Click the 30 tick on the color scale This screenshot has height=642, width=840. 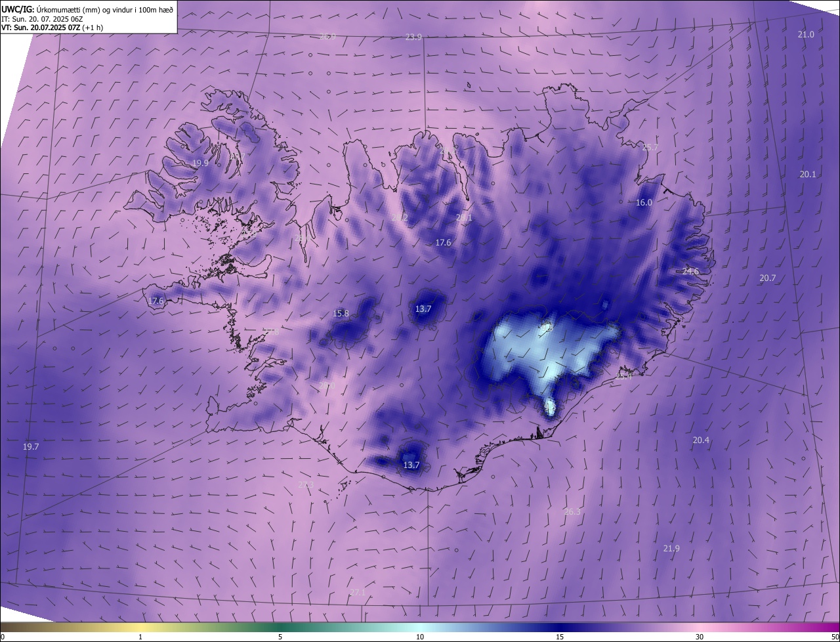(x=700, y=637)
